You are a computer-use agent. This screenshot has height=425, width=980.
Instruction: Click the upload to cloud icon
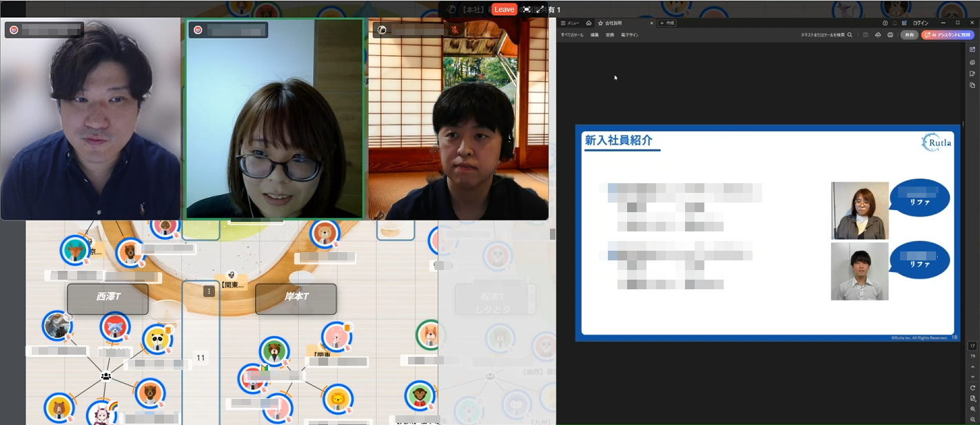878,34
